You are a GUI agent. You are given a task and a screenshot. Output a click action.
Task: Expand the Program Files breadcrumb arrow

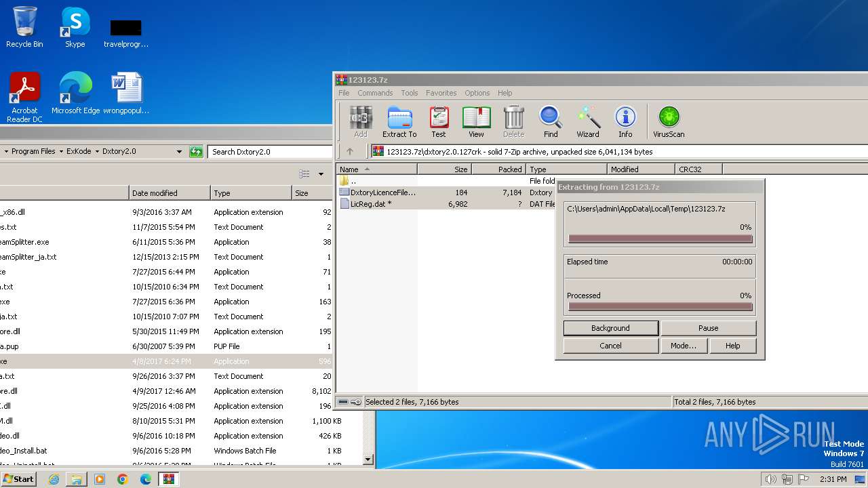61,152
